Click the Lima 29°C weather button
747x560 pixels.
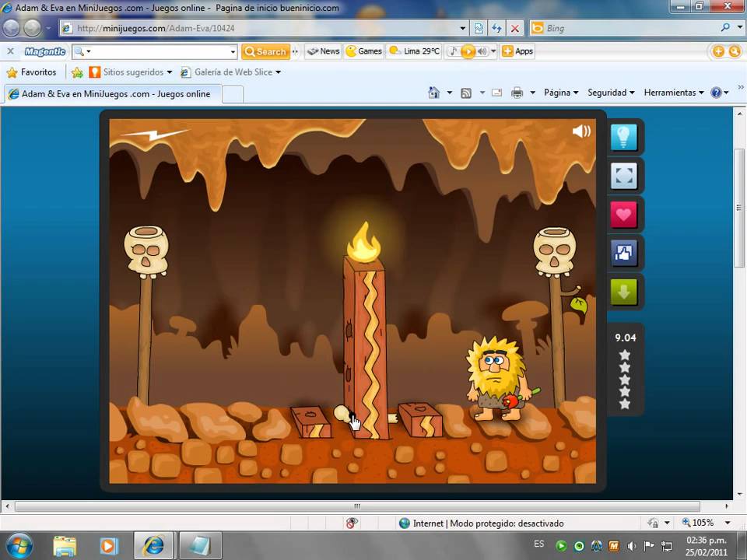pyautogui.click(x=415, y=51)
